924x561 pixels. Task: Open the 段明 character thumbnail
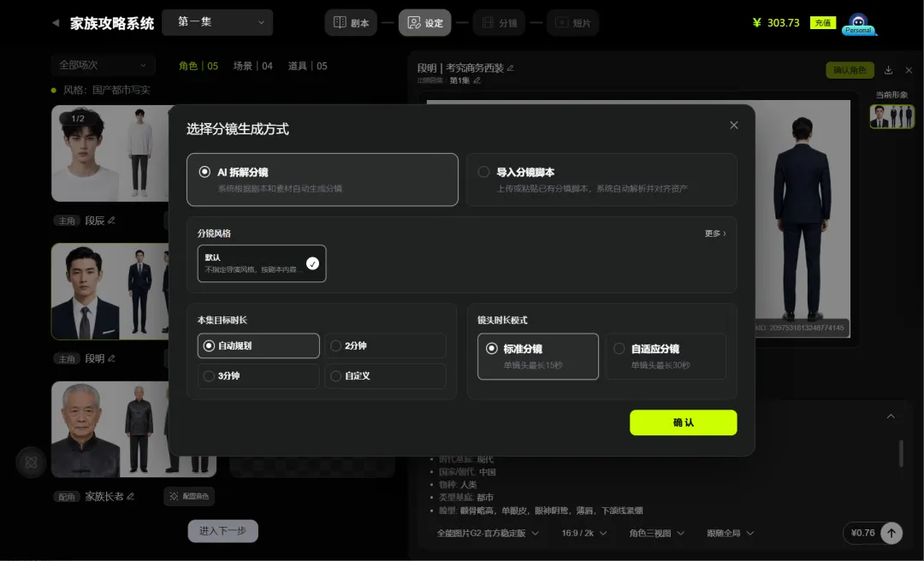[110, 292]
